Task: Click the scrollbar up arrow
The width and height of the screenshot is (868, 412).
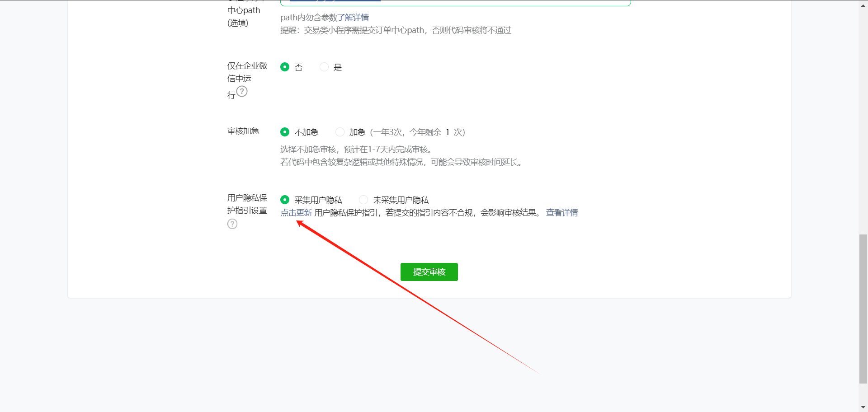Action: (x=863, y=4)
